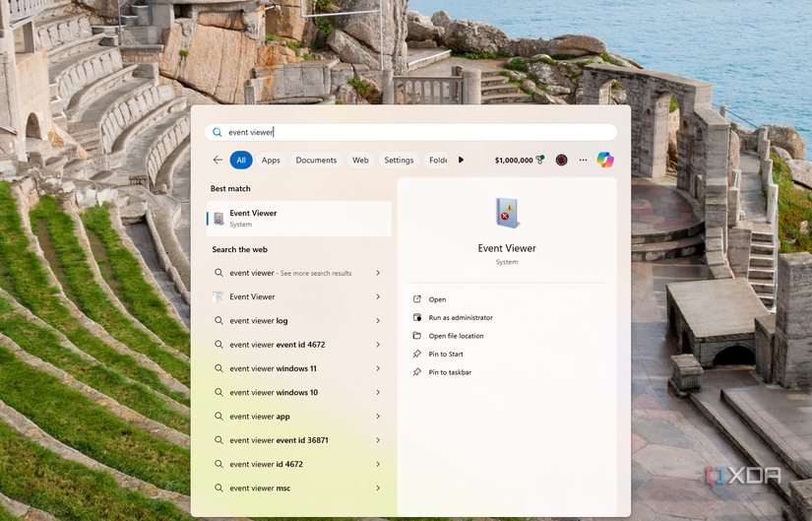This screenshot has height=521, width=812.
Task: Show more filter tabs with right arrow
Action: [461, 161]
